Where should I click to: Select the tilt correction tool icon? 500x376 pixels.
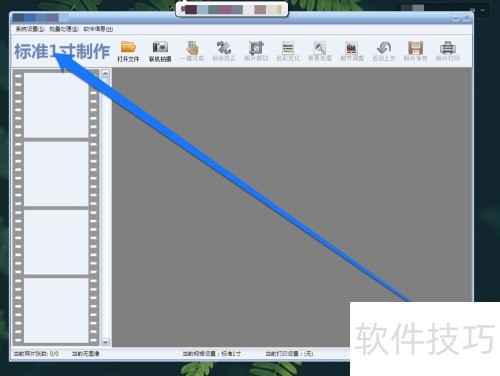click(x=224, y=47)
